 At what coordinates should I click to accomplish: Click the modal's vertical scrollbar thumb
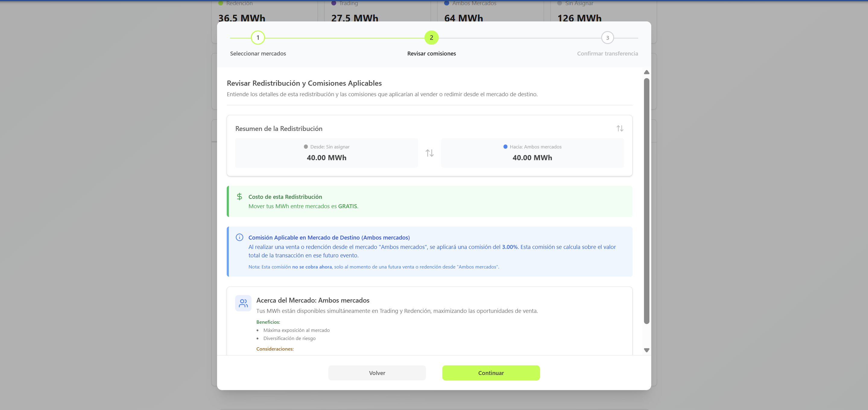[x=646, y=201]
